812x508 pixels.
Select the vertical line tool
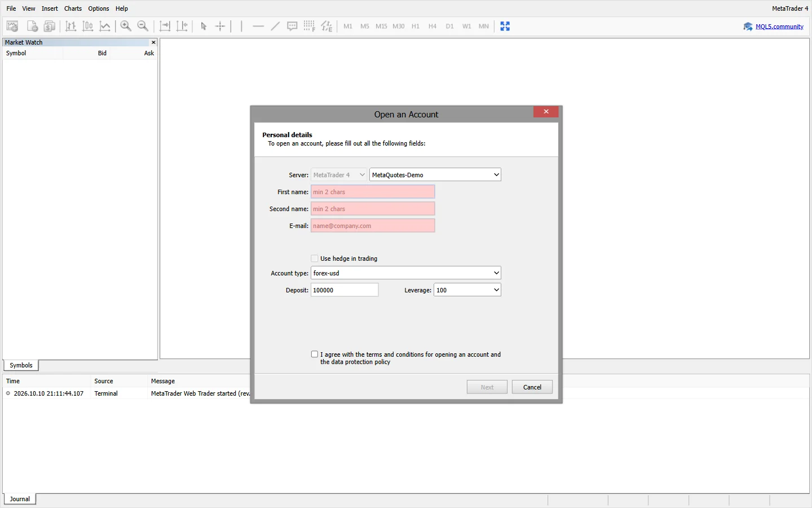click(x=241, y=26)
